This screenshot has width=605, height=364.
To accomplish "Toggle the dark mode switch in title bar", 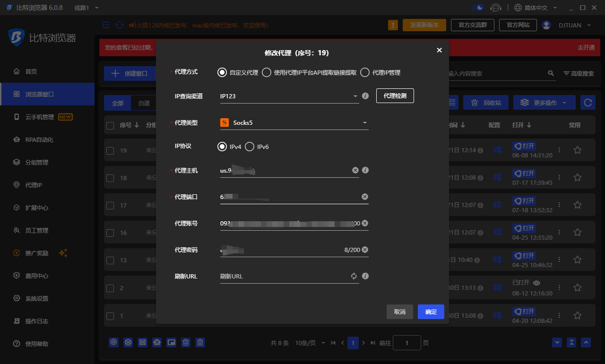I will 478,8.
